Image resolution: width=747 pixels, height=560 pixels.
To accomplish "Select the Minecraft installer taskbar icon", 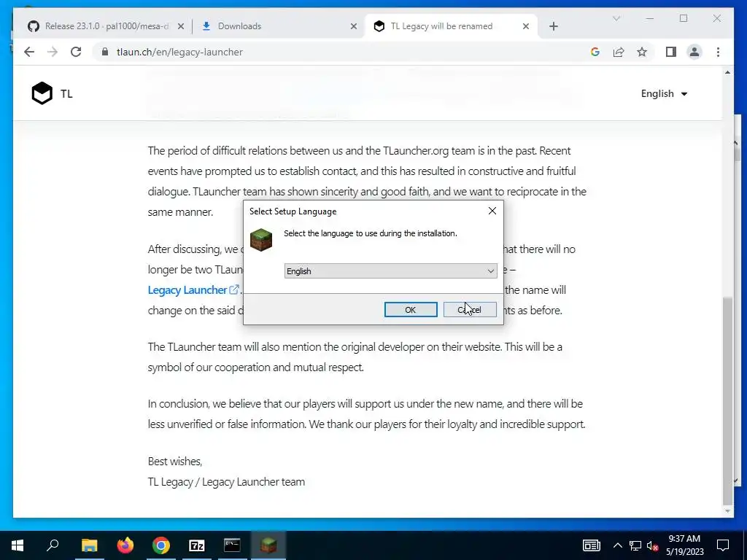I will tap(268, 545).
